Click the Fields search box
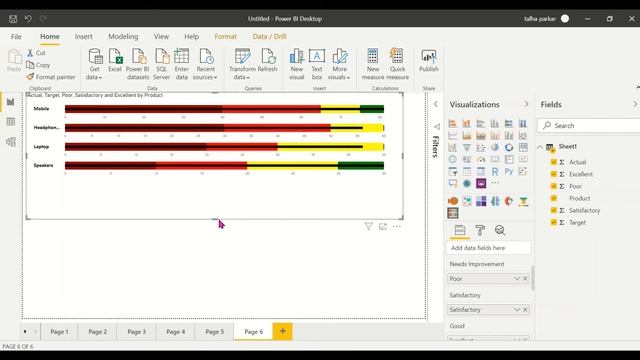This screenshot has width=640, height=360. coord(589,126)
